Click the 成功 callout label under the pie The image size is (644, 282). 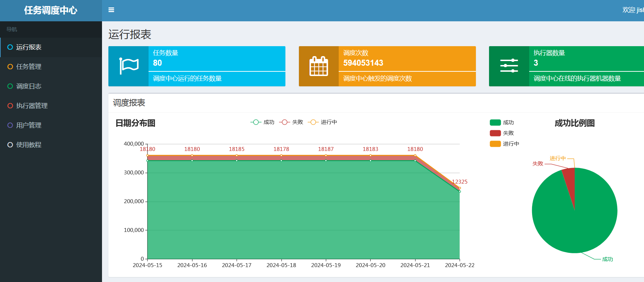(607, 259)
